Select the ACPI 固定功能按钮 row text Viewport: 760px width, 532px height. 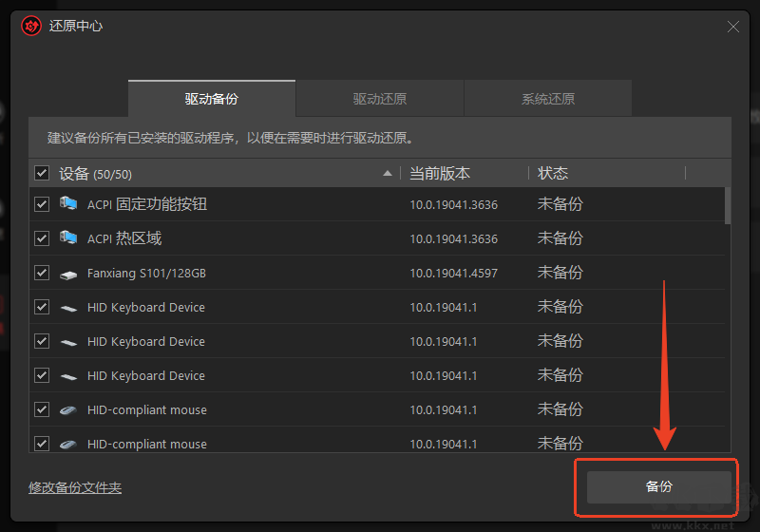pos(147,204)
